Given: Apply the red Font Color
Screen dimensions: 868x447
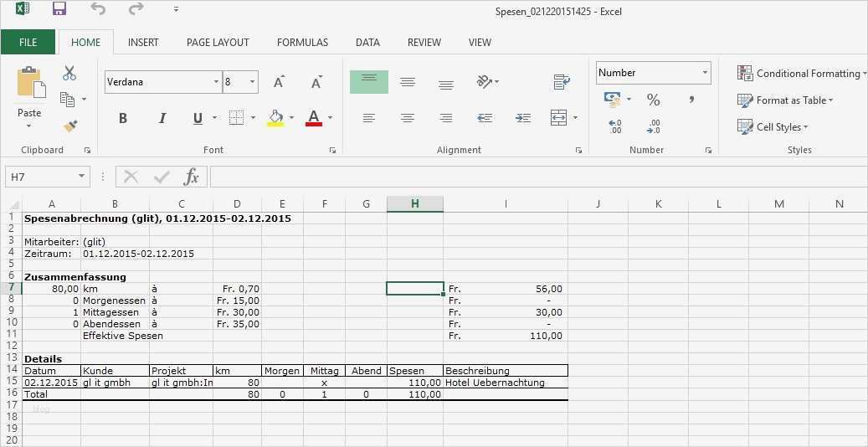Looking at the screenshot, I should point(314,118).
